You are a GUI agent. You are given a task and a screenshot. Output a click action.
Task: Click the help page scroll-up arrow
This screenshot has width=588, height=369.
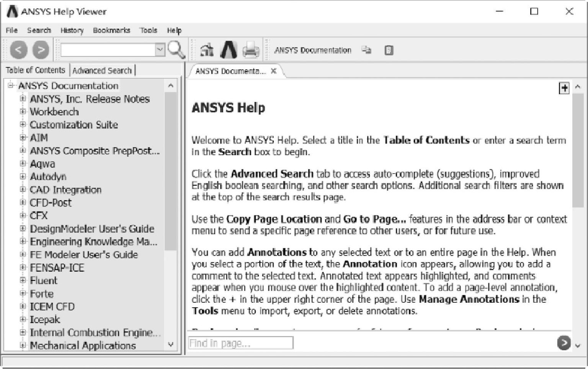[578, 87]
